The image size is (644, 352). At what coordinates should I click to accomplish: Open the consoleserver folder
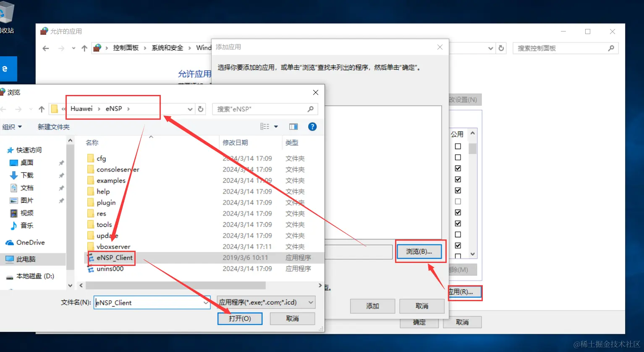click(118, 170)
